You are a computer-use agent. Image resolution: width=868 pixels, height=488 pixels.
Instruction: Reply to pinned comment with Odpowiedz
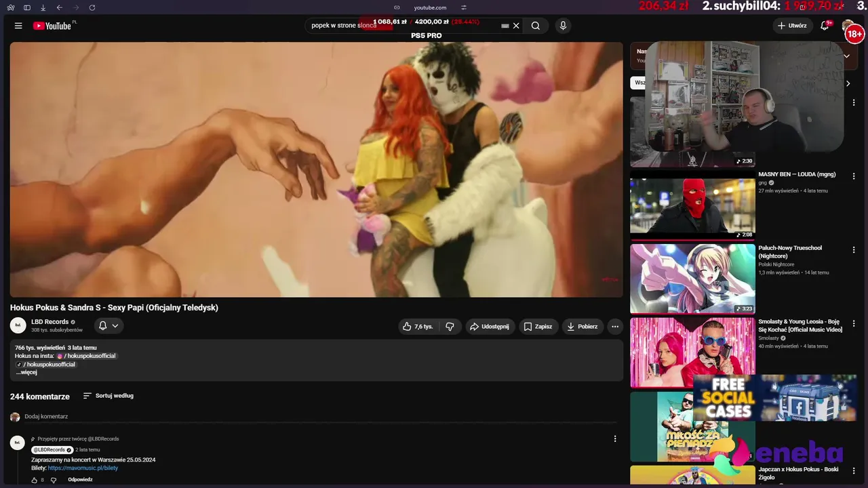80,480
